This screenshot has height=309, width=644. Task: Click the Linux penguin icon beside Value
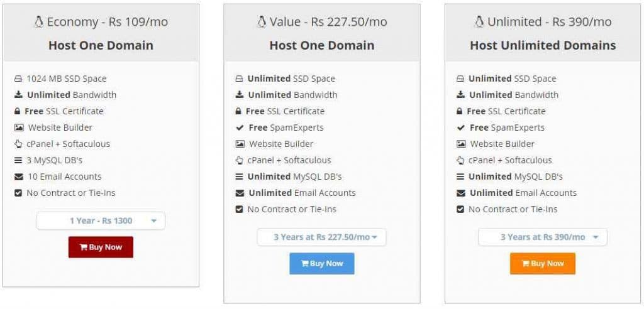click(261, 22)
